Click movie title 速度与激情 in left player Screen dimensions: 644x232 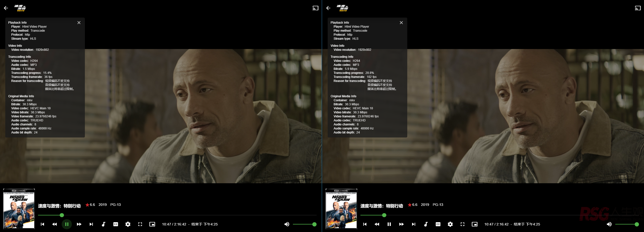click(59, 206)
